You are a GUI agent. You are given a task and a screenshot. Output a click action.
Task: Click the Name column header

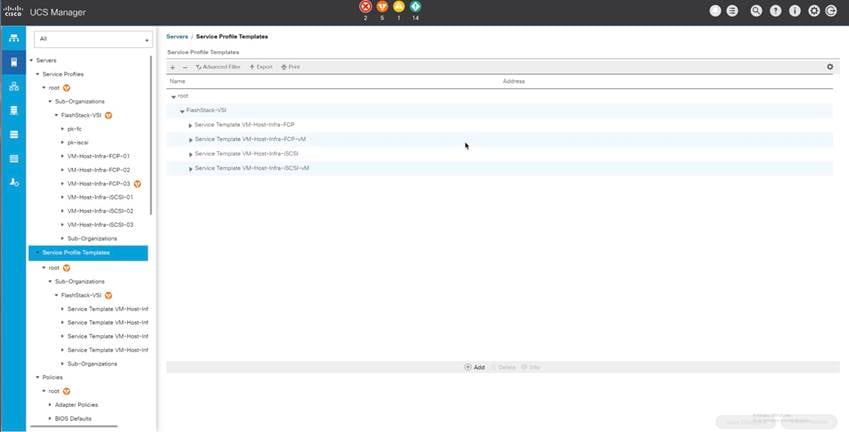pyautogui.click(x=177, y=81)
